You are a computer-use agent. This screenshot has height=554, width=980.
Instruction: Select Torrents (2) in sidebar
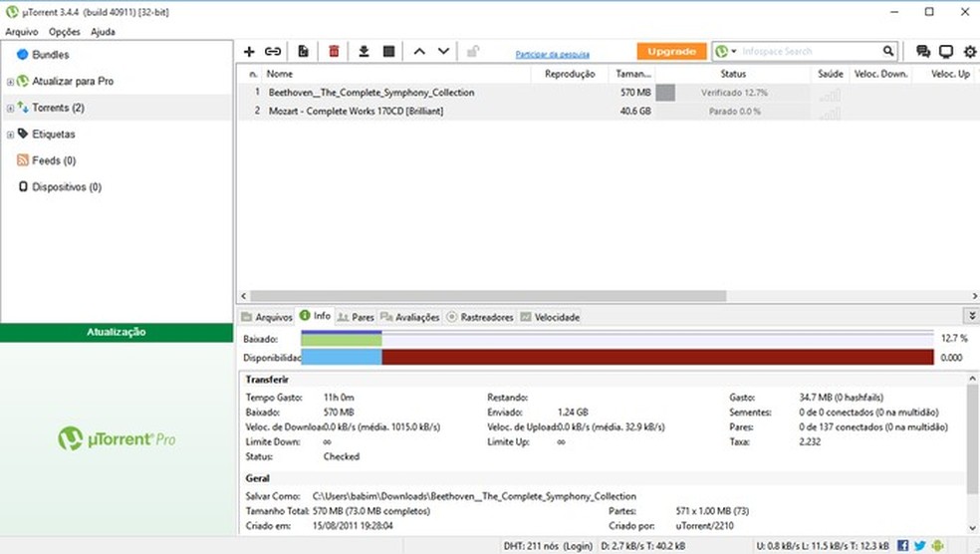[58, 108]
